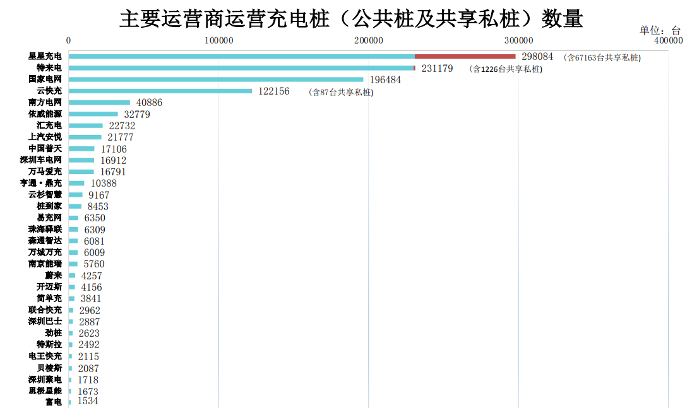The image size is (695, 420).
Task: Click the 联合快充 row label
Action: coord(45,310)
